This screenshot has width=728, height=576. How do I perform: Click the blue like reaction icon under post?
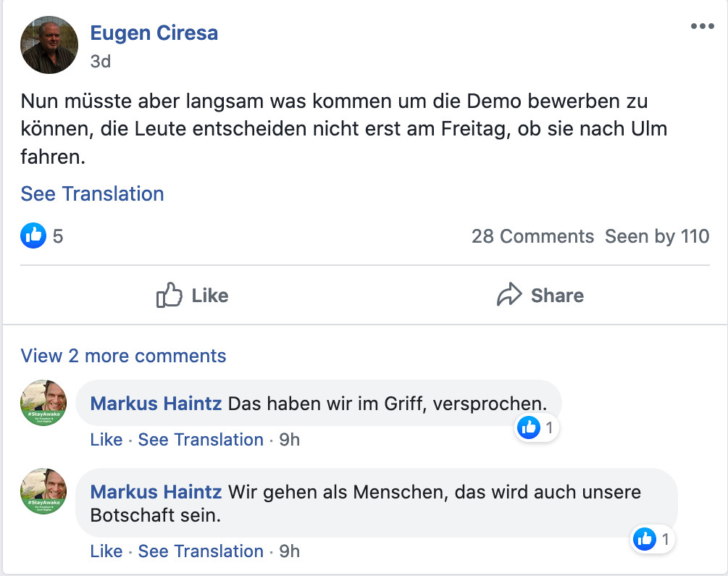[33, 235]
